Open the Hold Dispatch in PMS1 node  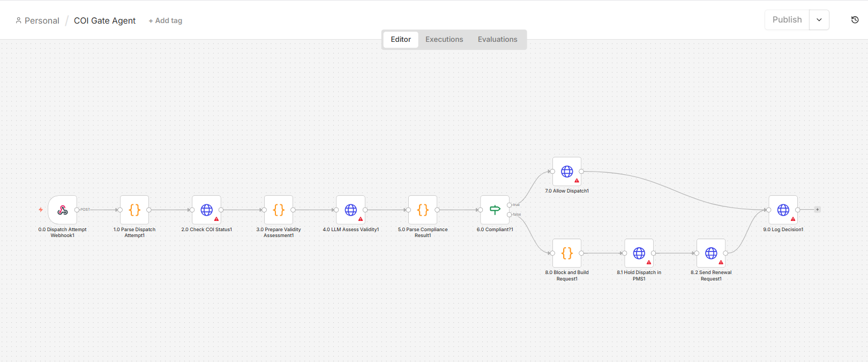coord(639,253)
